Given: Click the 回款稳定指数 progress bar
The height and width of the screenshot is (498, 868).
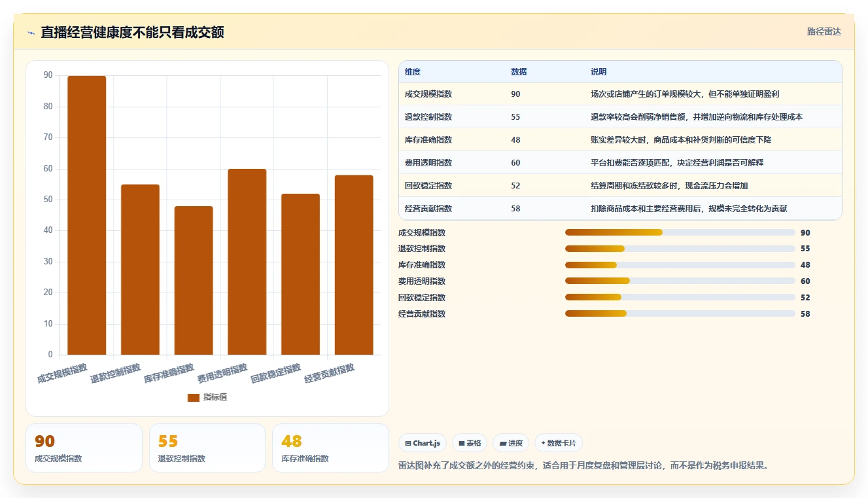Looking at the screenshot, I should (x=680, y=298).
